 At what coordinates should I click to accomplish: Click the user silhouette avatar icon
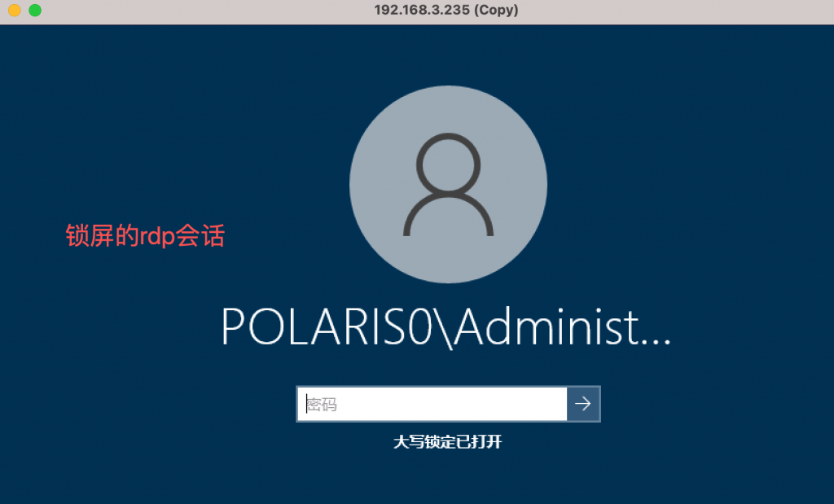449,185
